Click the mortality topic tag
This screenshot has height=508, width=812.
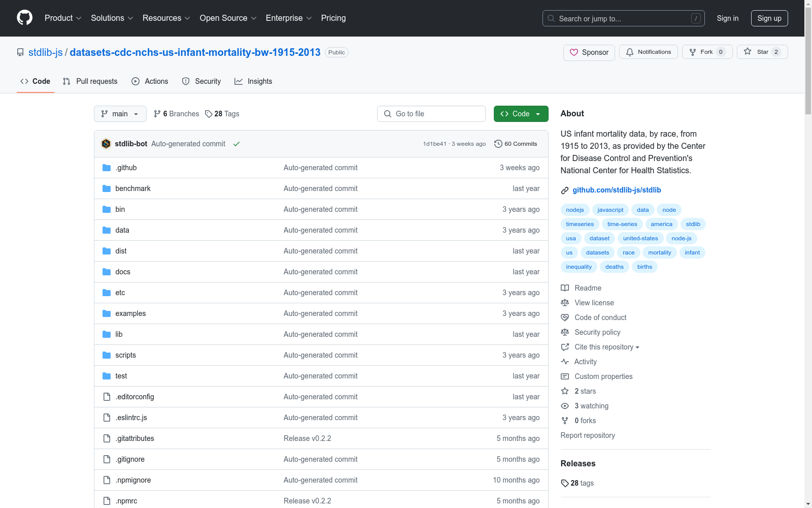660,252
